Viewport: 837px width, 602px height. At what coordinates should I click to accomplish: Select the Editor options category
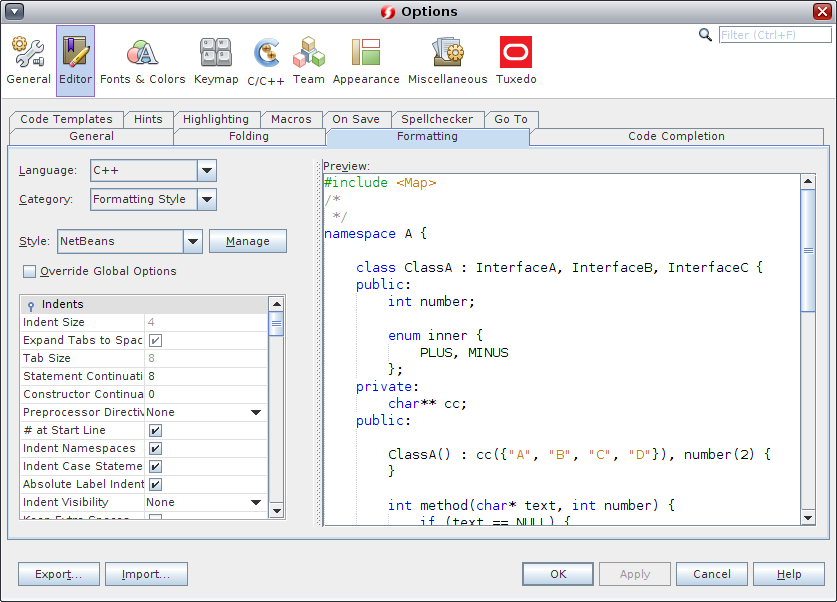(75, 60)
